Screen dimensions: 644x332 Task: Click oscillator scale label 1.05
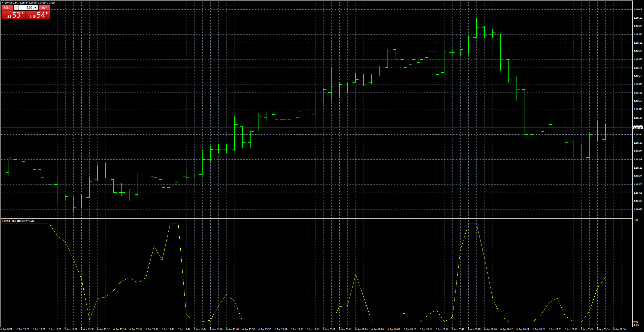click(x=636, y=220)
